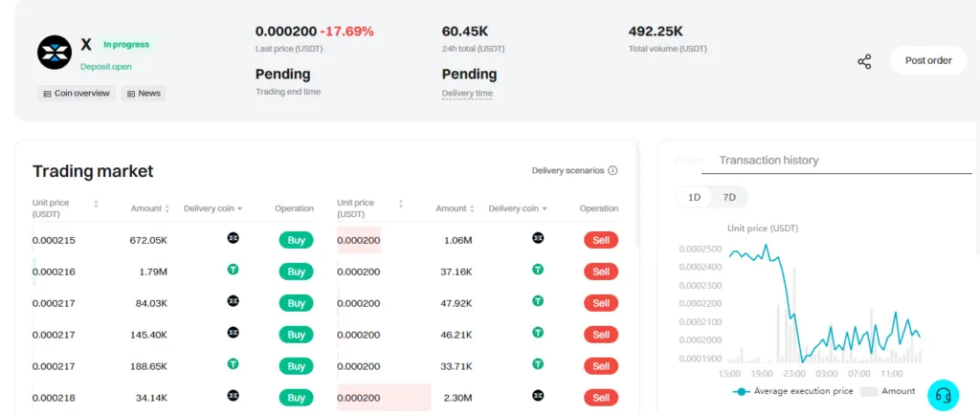Sell into the 2.30M order
The image size is (980, 414).
[601, 398]
